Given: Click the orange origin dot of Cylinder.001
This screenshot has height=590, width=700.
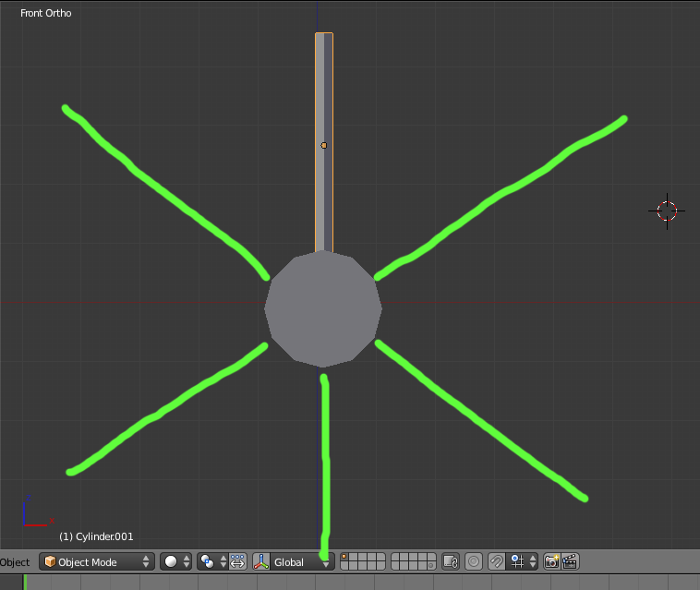Looking at the screenshot, I should click(x=324, y=146).
